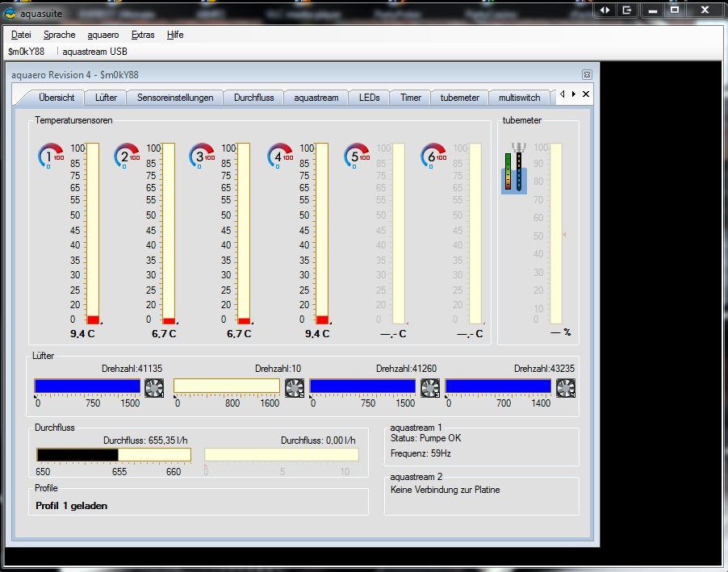Viewport: 728px width, 572px height.
Task: Click fan 2 empty speed bar
Action: [227, 386]
